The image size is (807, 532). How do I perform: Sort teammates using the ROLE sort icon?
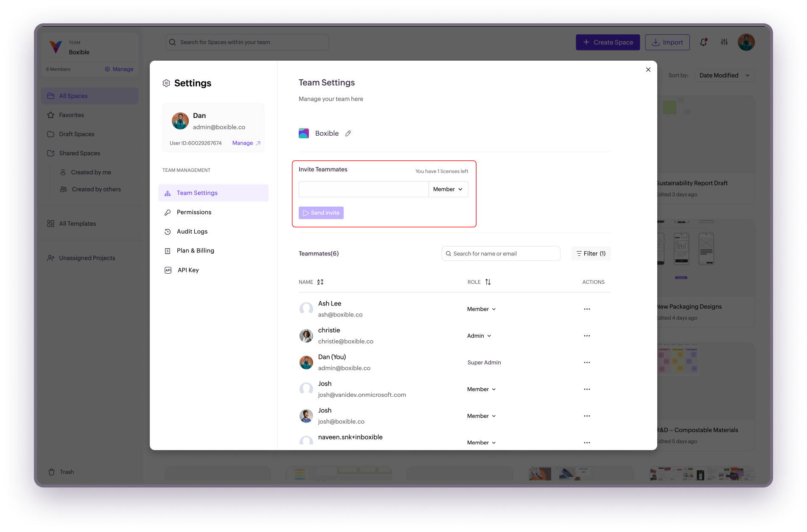(x=488, y=282)
